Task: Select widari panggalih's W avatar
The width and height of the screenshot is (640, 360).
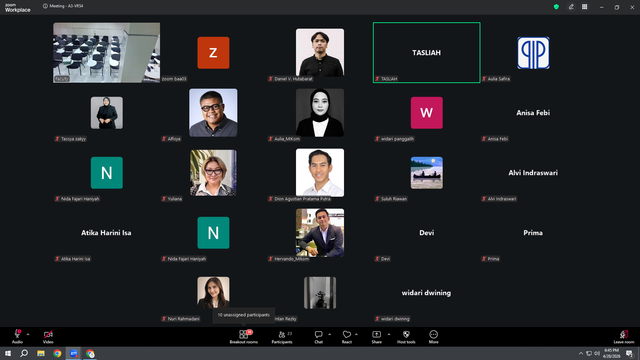Action: tap(427, 113)
